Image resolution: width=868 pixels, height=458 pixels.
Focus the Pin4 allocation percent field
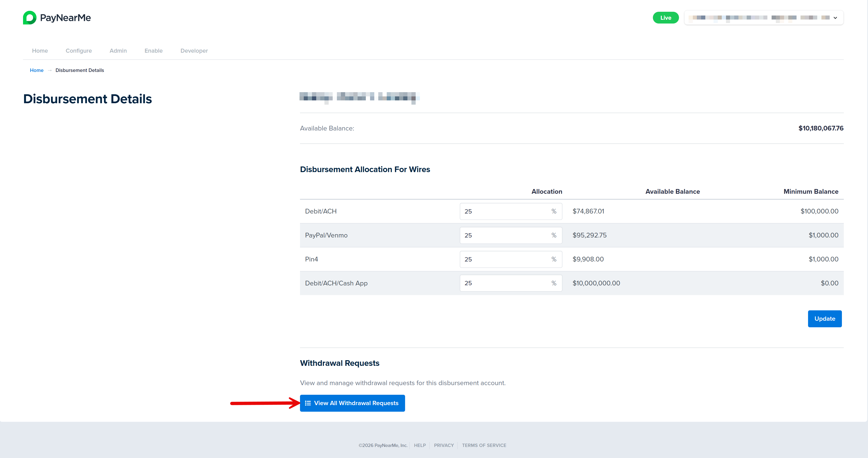[x=510, y=259]
